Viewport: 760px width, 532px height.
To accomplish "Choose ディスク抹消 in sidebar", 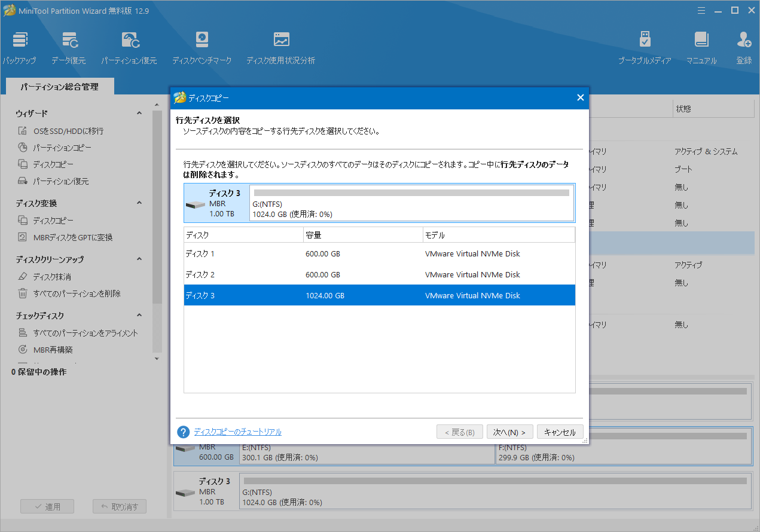I will point(44,277).
